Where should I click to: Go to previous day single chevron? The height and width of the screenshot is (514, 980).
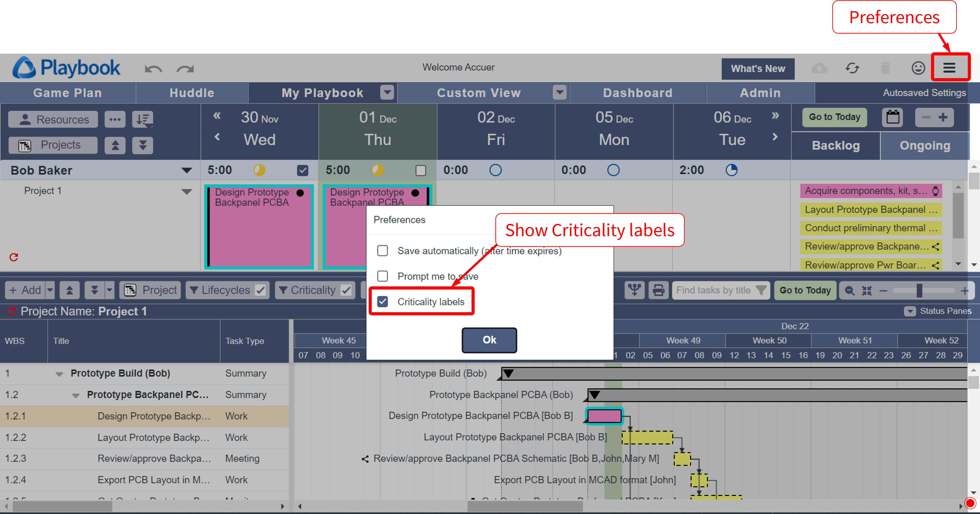[217, 137]
